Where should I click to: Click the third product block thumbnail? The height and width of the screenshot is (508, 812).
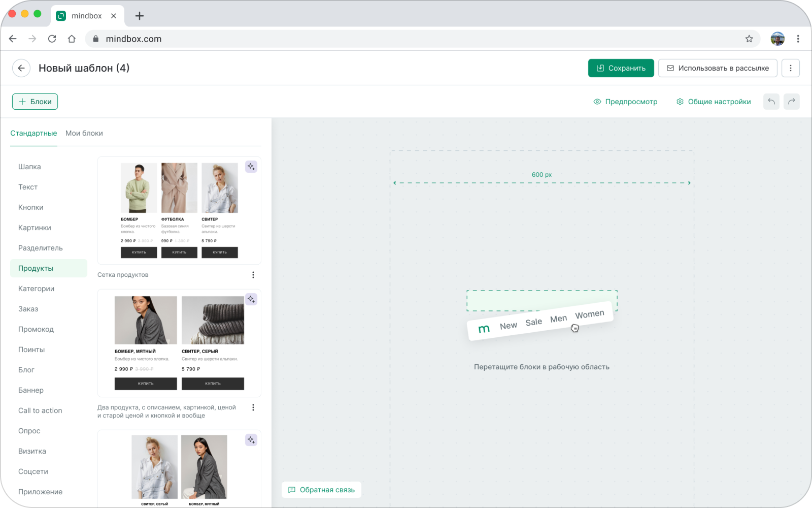coord(179,468)
